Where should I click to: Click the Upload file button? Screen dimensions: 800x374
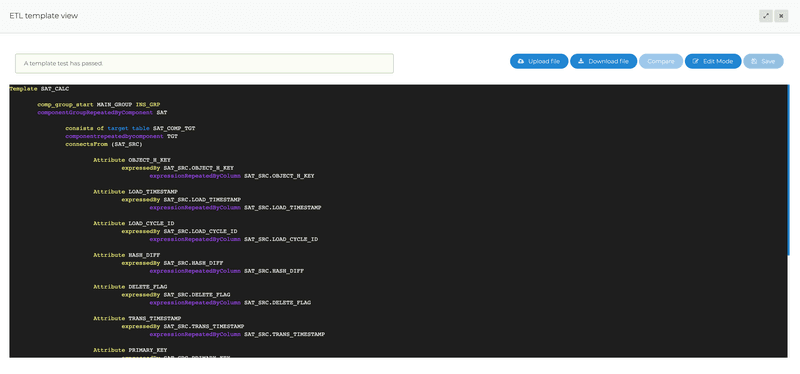click(x=539, y=61)
